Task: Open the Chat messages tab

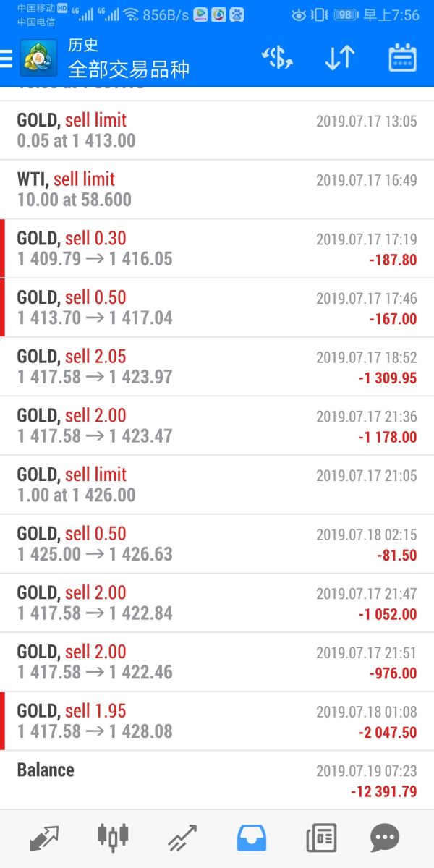Action: click(385, 838)
